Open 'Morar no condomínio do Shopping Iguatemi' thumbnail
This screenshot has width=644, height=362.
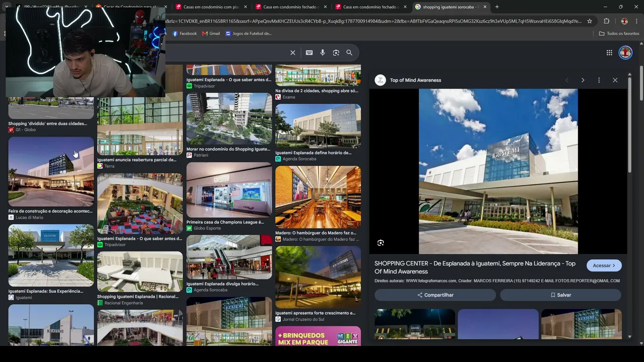point(229,119)
